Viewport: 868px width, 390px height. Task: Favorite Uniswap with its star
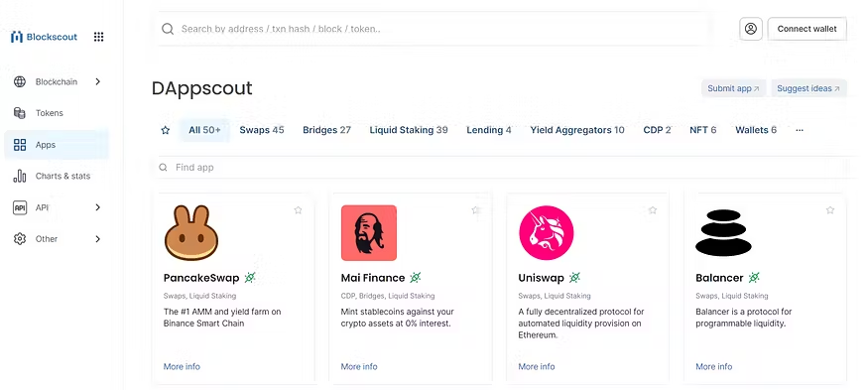point(653,210)
